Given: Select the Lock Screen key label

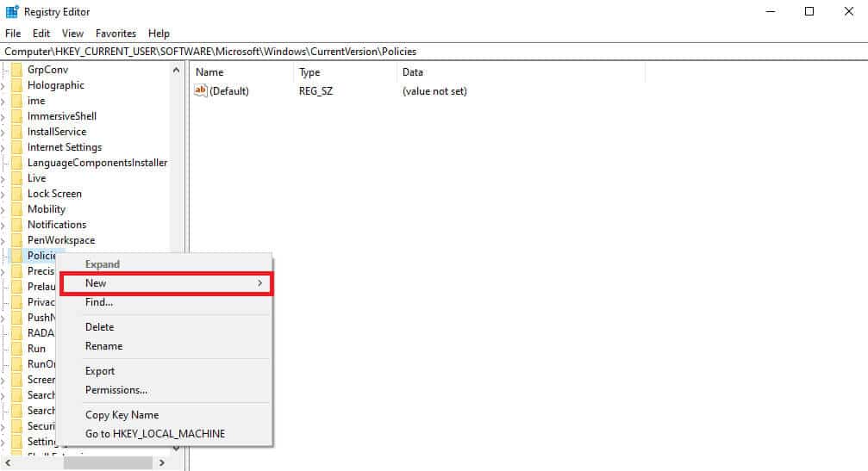Looking at the screenshot, I should [55, 194].
